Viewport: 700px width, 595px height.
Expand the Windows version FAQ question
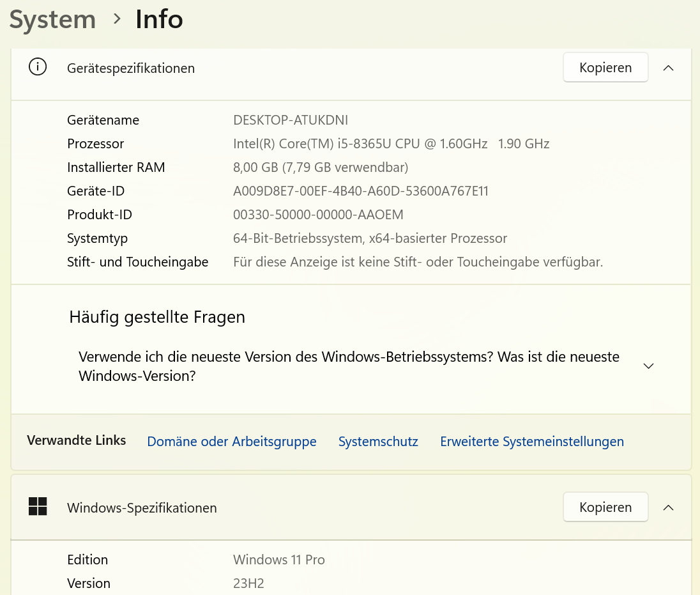[648, 366]
